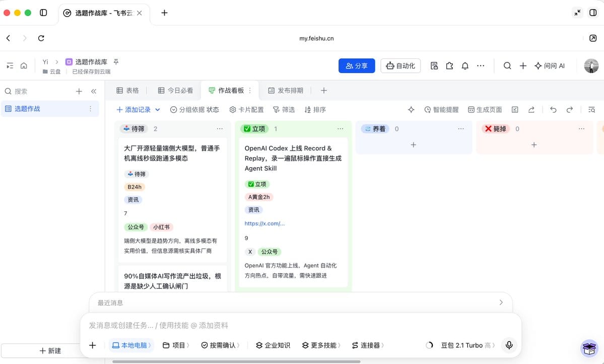Viewport: 604px width, 364px height.
Task: Reload the page with refresh icon
Action: point(41,38)
